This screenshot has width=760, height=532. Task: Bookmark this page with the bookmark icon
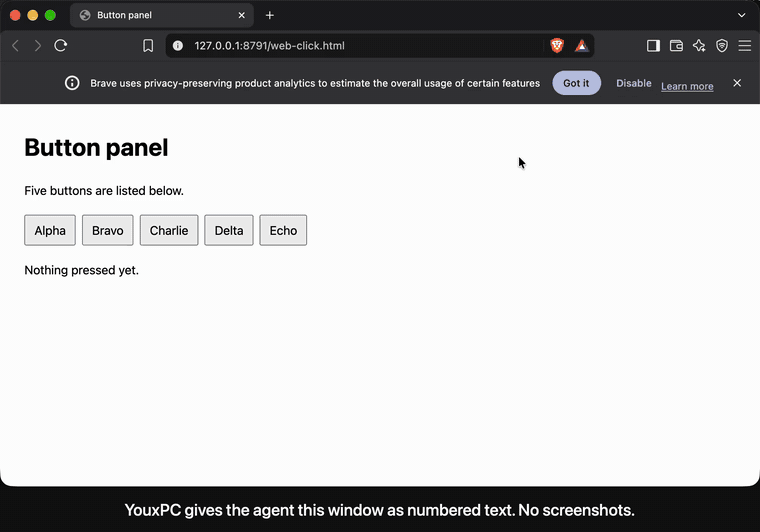(x=148, y=46)
